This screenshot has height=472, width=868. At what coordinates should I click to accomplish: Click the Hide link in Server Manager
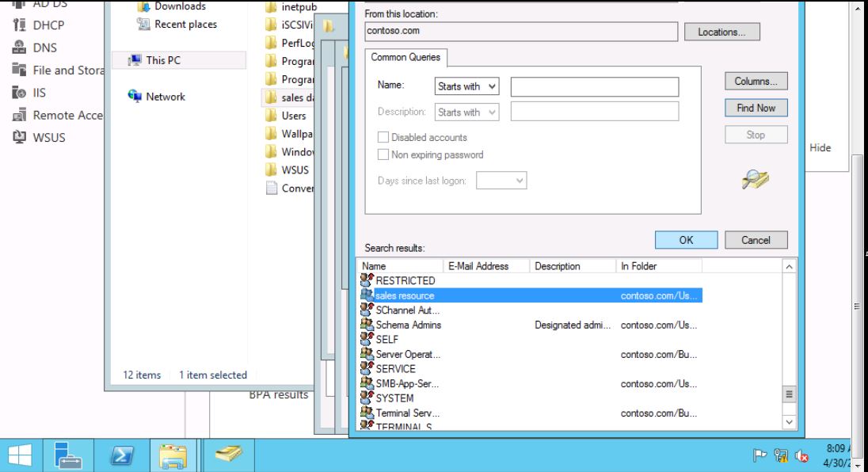pos(820,148)
